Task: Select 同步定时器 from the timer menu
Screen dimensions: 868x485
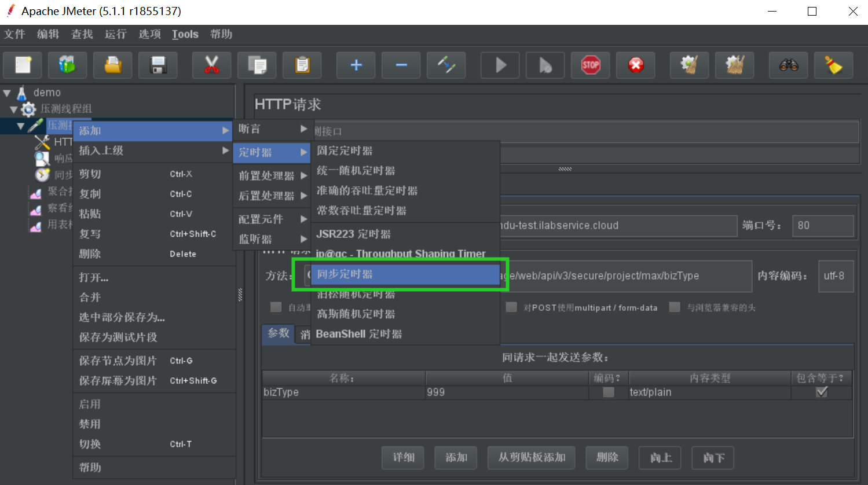Action: [405, 274]
